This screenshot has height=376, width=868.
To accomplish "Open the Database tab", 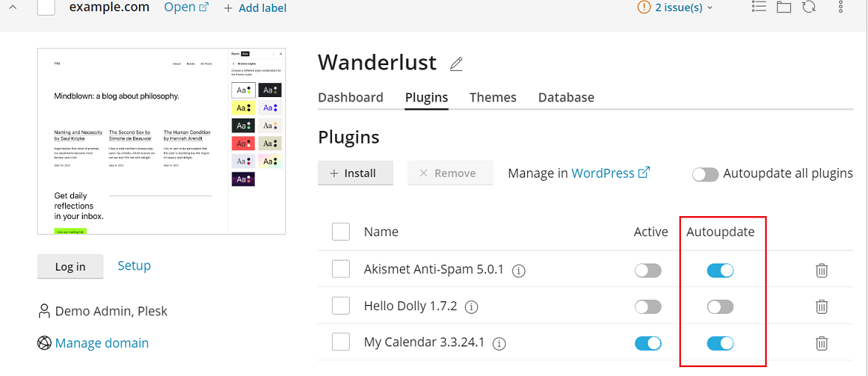I will click(x=566, y=98).
